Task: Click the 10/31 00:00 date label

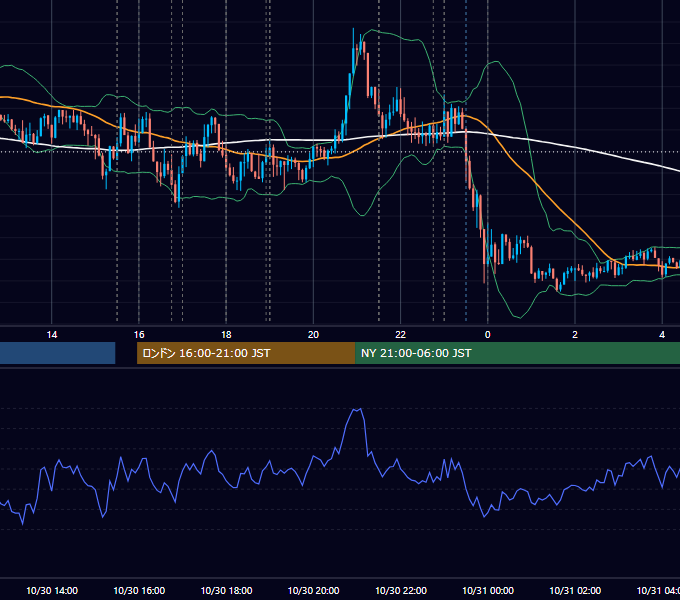Action: (488, 590)
